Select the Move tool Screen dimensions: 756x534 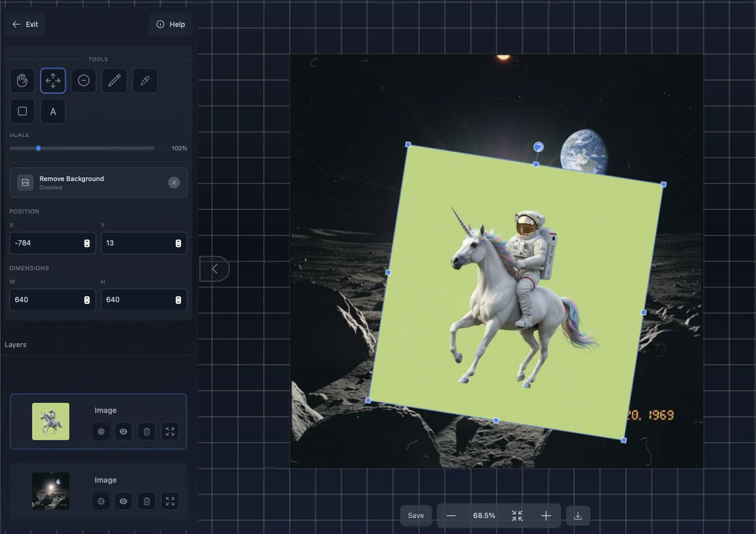point(53,80)
